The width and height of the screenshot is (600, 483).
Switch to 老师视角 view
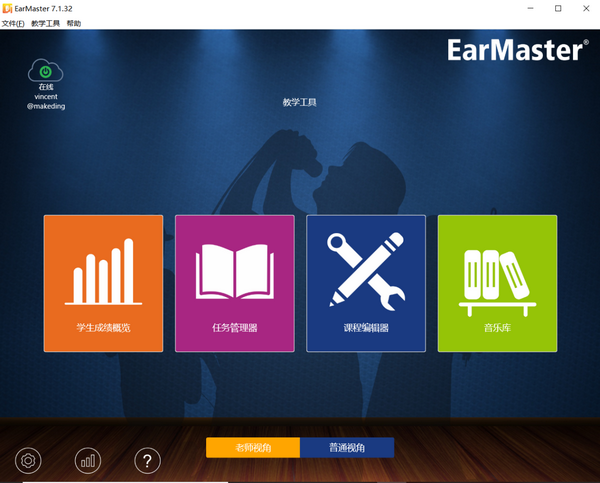253,447
